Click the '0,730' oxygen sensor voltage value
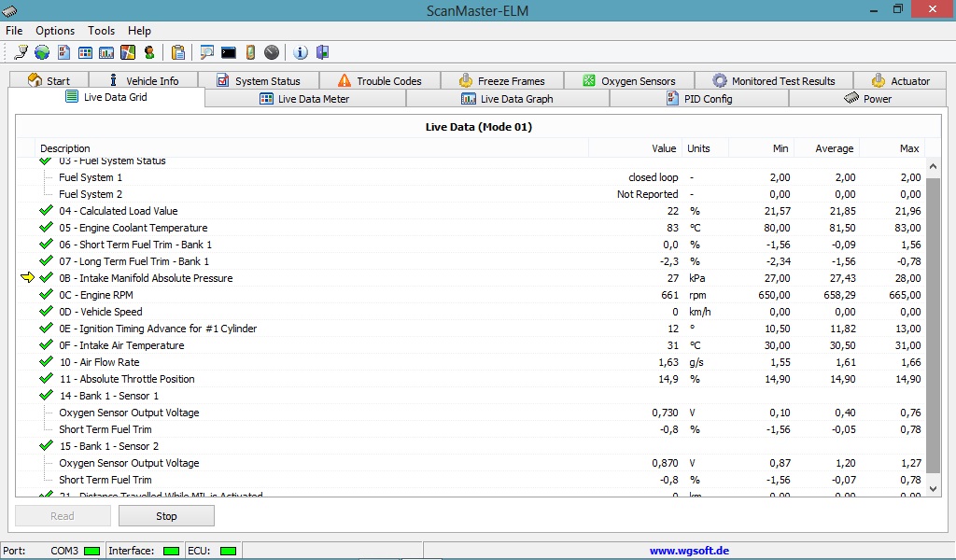 tap(665, 413)
